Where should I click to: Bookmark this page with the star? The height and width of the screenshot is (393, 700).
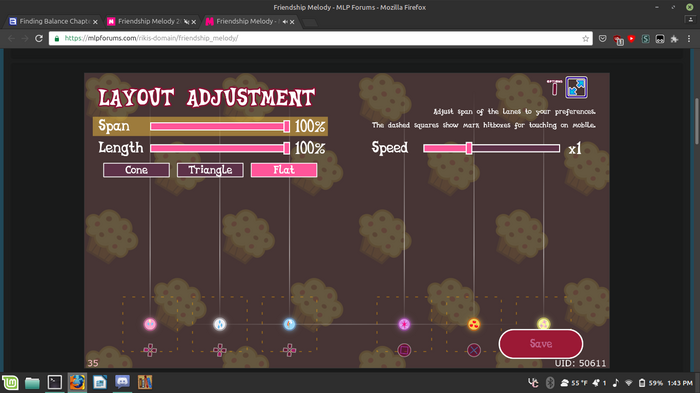[x=586, y=38]
